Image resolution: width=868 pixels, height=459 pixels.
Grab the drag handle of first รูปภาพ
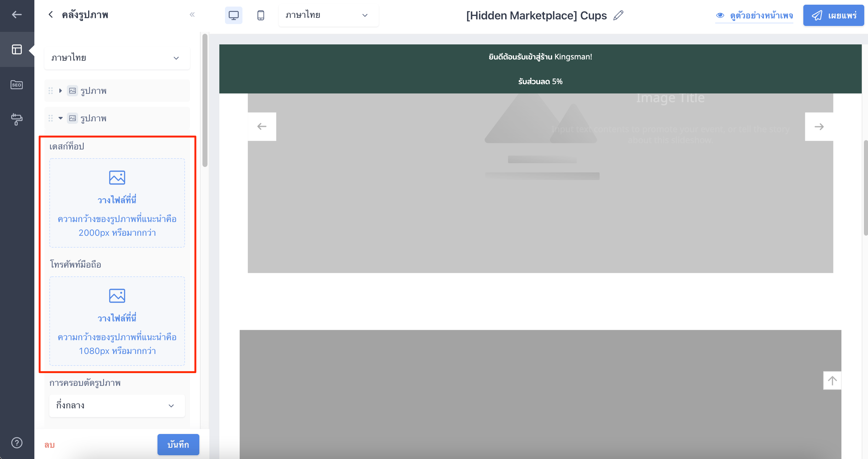point(51,91)
